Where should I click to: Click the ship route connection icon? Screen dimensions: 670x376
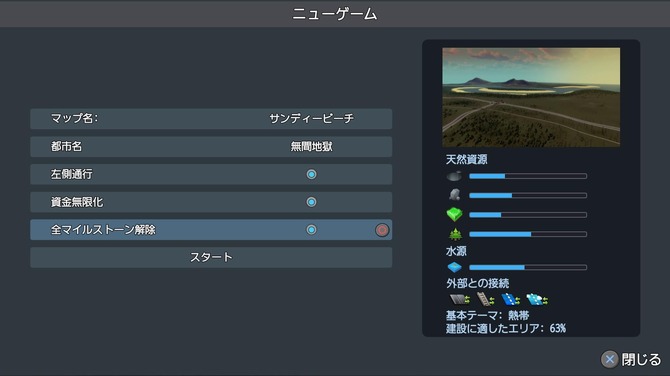click(511, 299)
